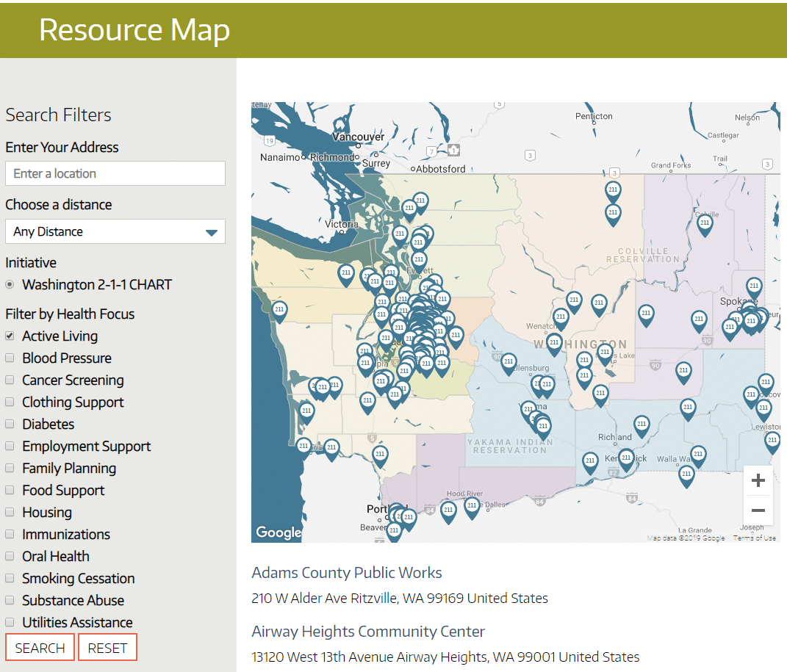This screenshot has width=787, height=672.
Task: Check the Immunizations checkbox
Action: (10, 534)
